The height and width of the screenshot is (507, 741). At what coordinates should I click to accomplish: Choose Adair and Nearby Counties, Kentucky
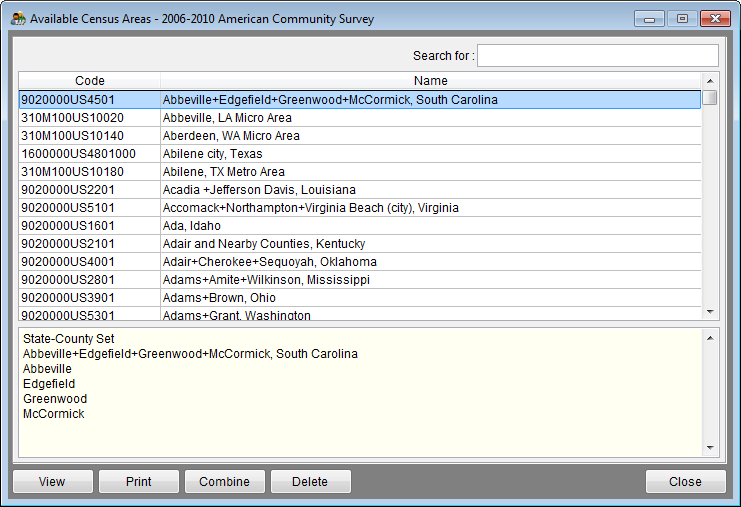tap(264, 244)
